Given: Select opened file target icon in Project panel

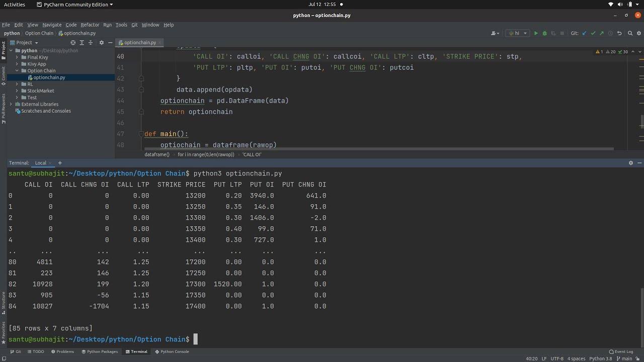Looking at the screenshot, I should pos(73,43).
